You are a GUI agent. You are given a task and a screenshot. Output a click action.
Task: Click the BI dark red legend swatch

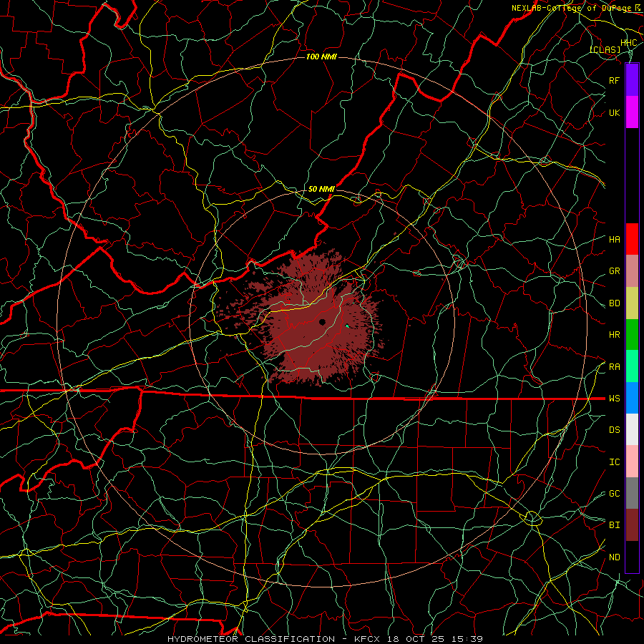[632, 525]
